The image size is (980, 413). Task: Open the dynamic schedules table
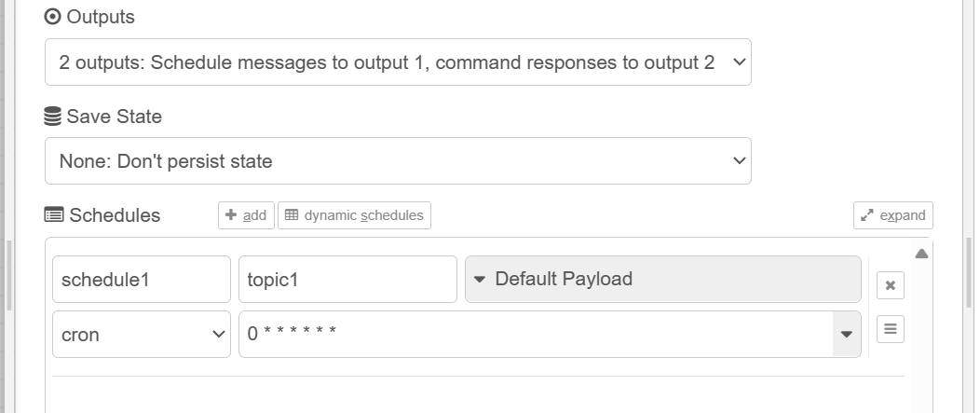(354, 215)
